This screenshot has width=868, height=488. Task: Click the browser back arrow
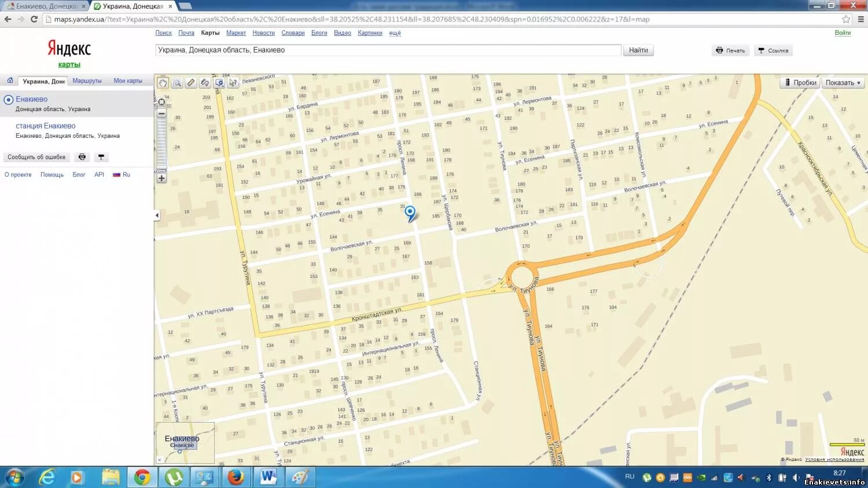[x=8, y=19]
